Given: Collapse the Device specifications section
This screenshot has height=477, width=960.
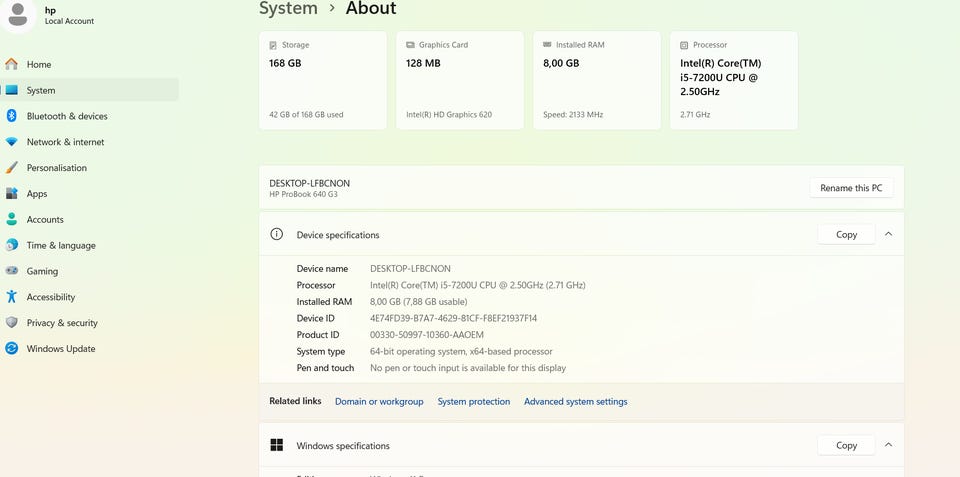Looking at the screenshot, I should (888, 235).
